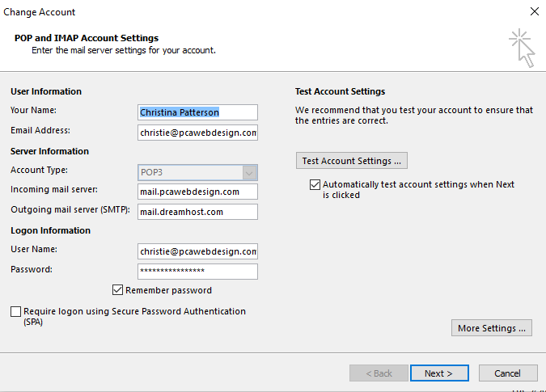This screenshot has width=546, height=392.
Task: Enable Require logon using SPA checkbox
Action: click(x=15, y=311)
